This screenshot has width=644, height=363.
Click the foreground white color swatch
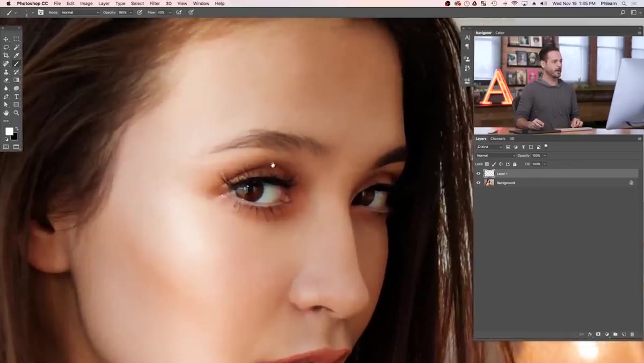[9, 131]
